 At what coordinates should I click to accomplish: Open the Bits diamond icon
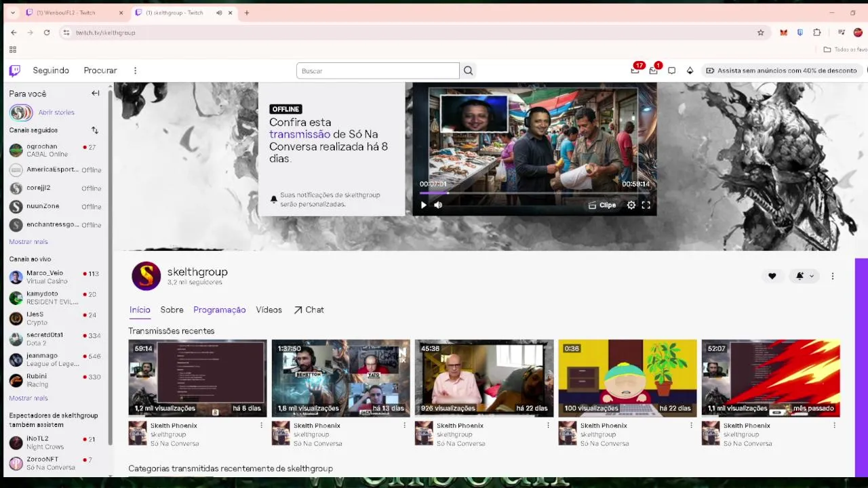(690, 70)
